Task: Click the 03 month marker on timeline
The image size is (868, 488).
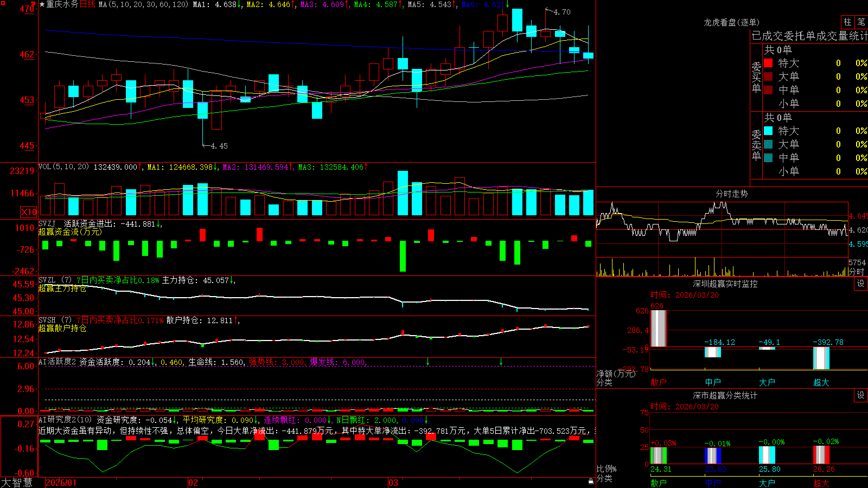Action: (393, 483)
